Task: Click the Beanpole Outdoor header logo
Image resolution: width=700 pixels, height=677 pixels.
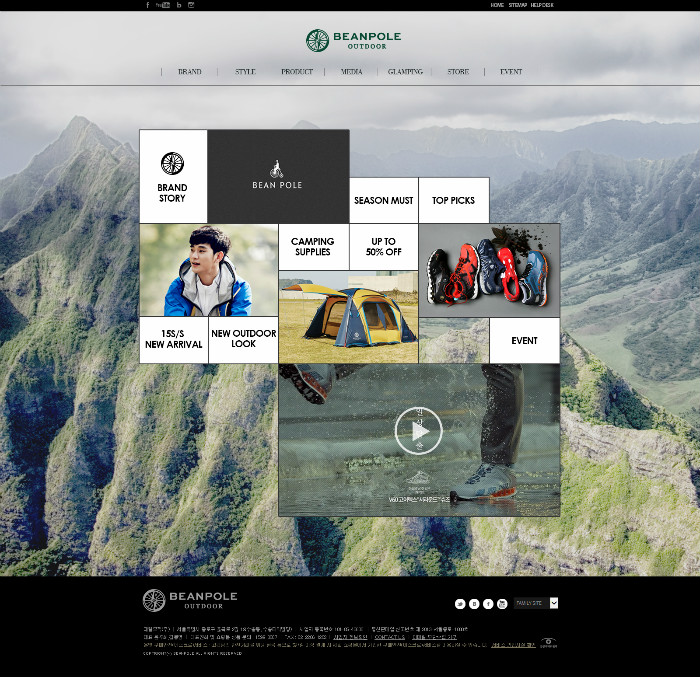Action: (353, 40)
